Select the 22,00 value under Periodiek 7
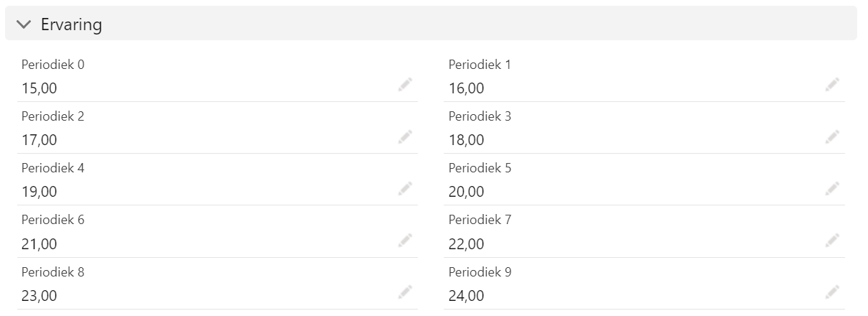The height and width of the screenshot is (316, 868). pyautogui.click(x=466, y=243)
